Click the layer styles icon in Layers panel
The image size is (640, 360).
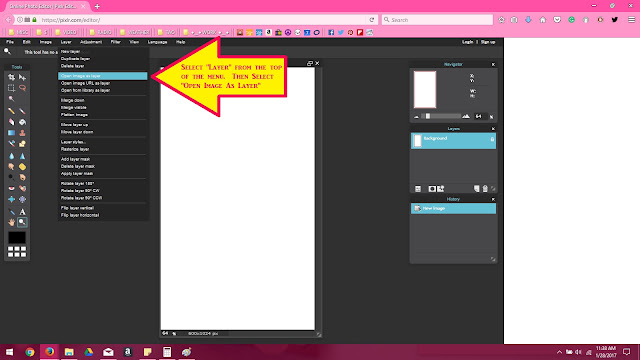click(x=441, y=189)
